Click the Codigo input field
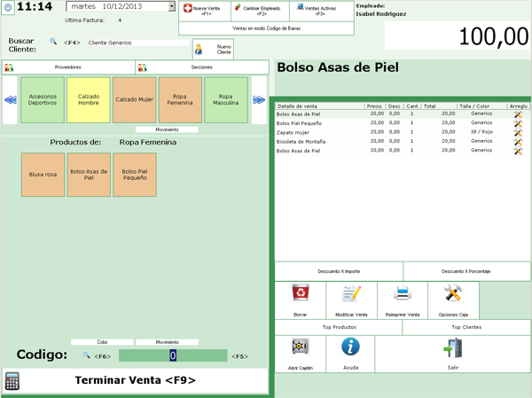 tap(173, 355)
